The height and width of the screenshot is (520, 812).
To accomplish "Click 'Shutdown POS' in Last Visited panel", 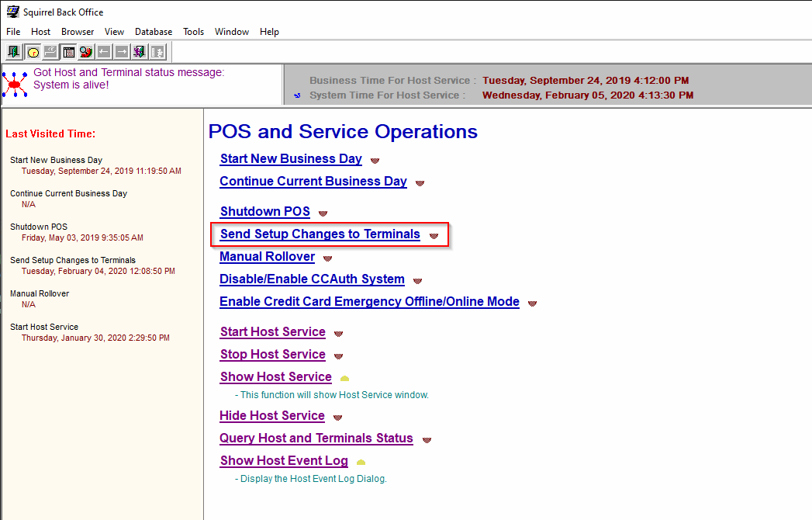I will tap(39, 227).
